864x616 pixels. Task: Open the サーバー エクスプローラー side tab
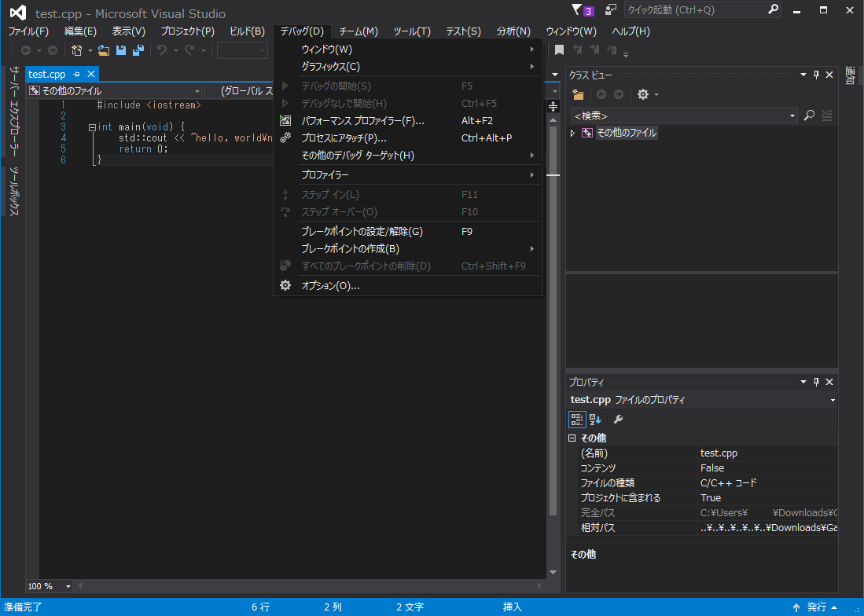coord(14,110)
